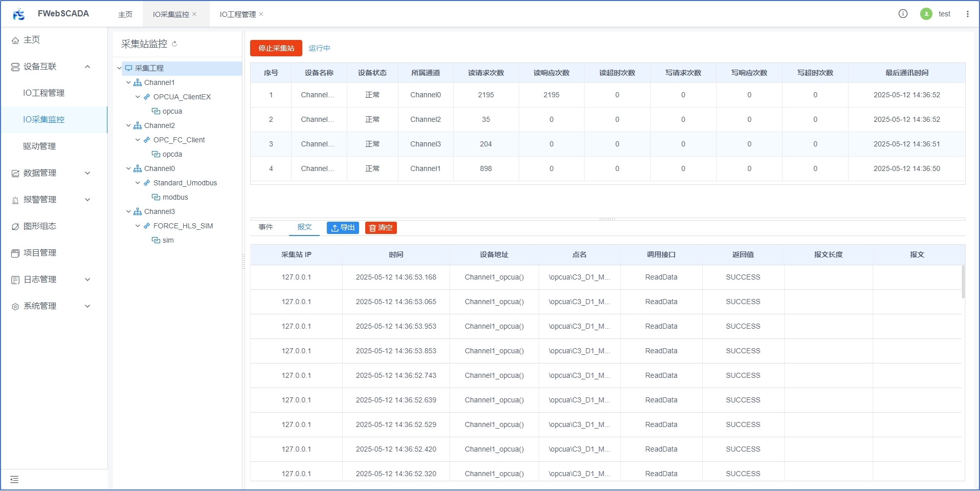Image resolution: width=980 pixels, height=491 pixels.
Task: Export messages with the 导出 button
Action: click(343, 228)
